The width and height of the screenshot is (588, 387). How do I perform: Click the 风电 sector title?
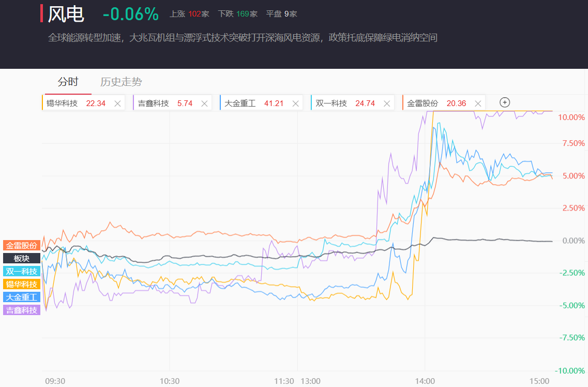point(66,14)
